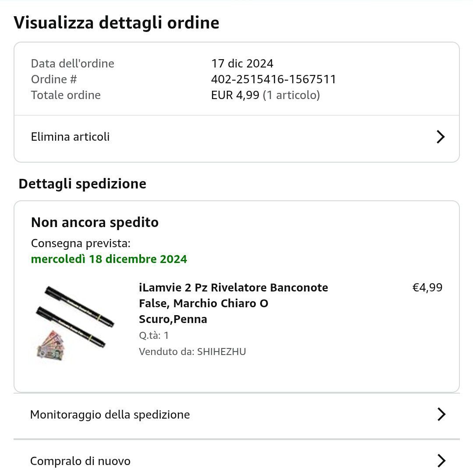
Task: Open the Elimina articoli chevron arrow
Action: [441, 137]
